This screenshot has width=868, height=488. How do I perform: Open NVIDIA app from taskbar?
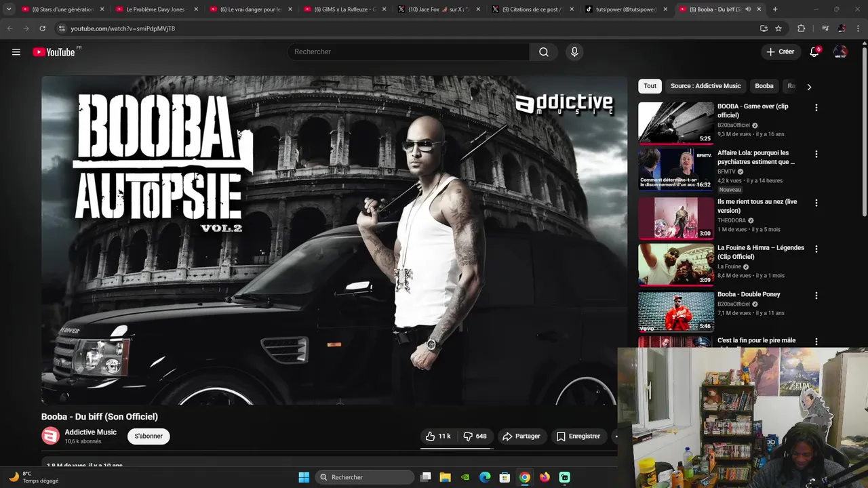(x=465, y=477)
